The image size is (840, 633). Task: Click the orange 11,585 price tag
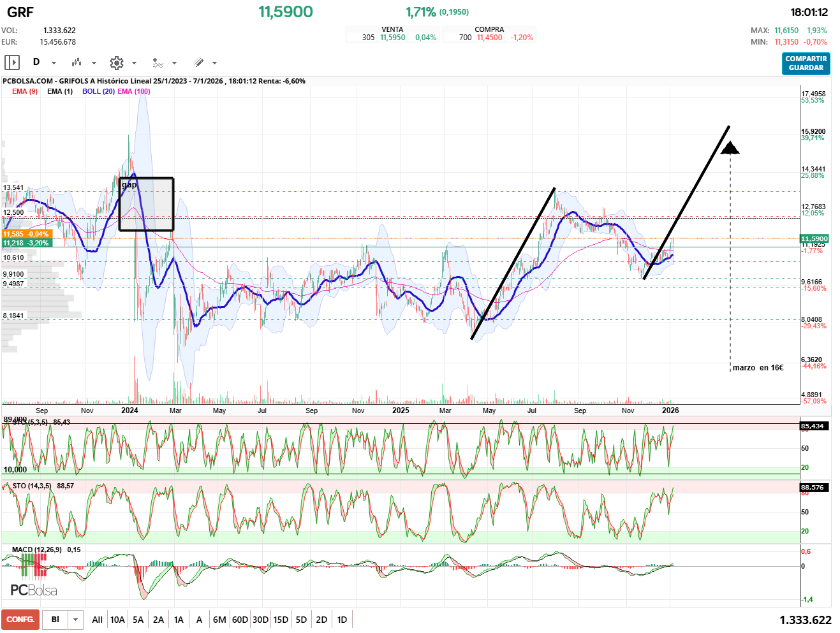(x=26, y=234)
